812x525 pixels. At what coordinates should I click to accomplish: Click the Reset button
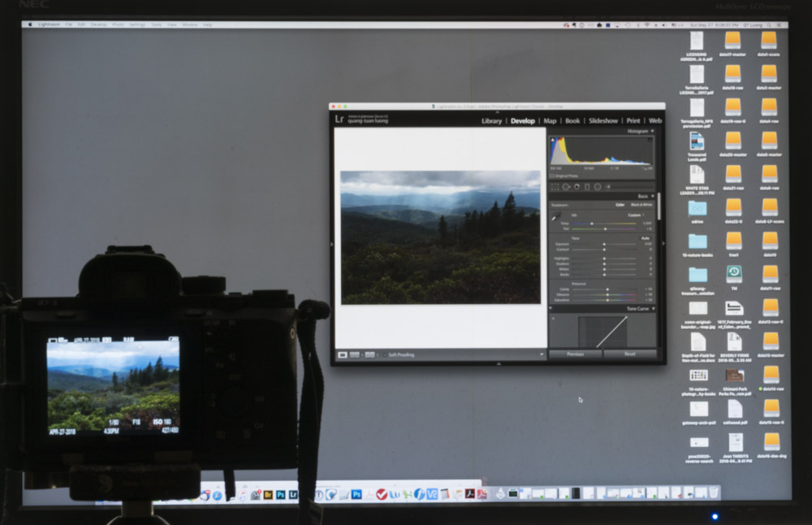click(630, 354)
